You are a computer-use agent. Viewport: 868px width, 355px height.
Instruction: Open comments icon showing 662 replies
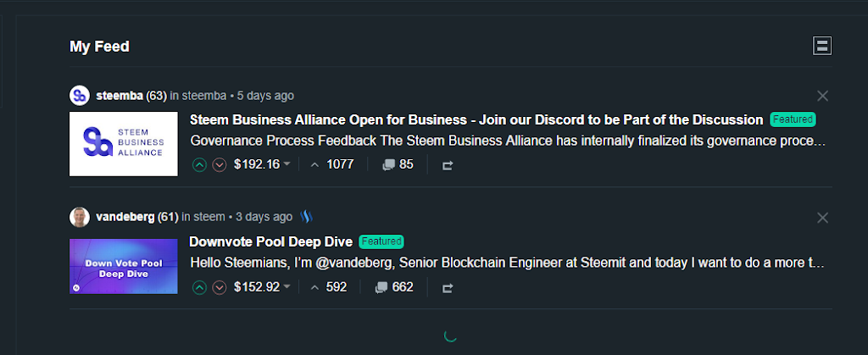tap(381, 287)
